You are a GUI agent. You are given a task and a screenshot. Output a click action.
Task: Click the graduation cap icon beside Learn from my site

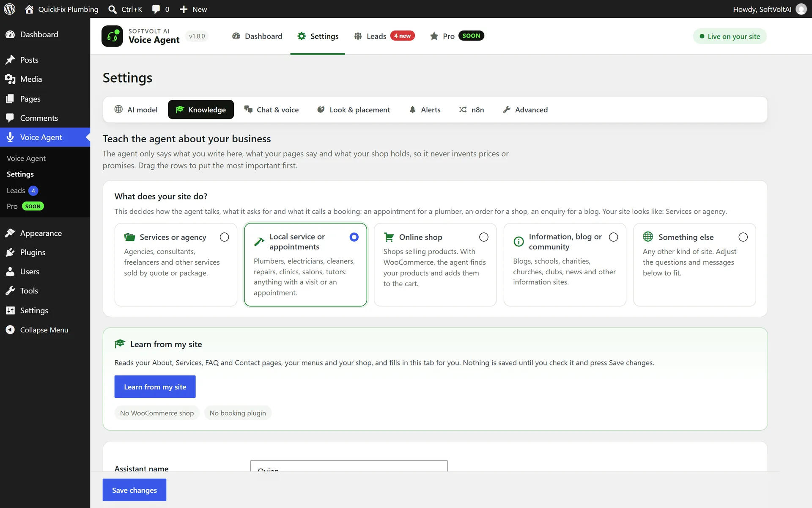[x=120, y=344]
